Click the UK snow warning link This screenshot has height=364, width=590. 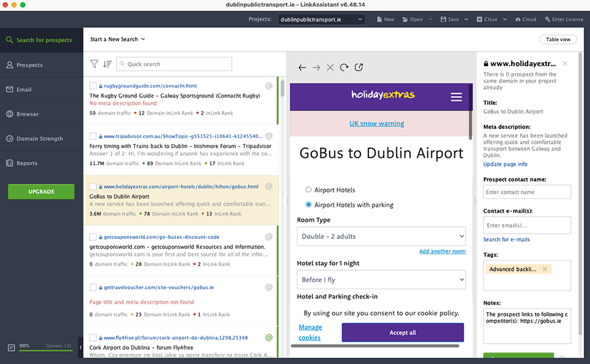click(377, 123)
